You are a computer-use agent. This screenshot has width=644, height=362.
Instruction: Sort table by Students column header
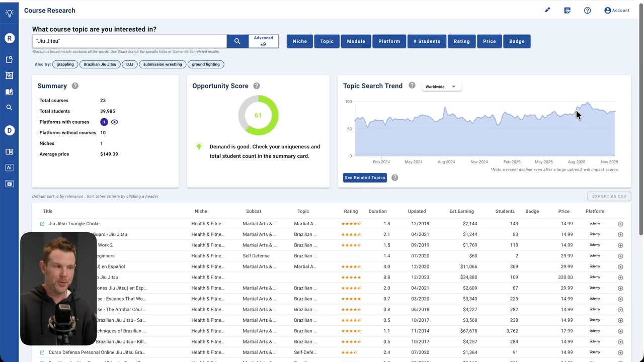505,211
